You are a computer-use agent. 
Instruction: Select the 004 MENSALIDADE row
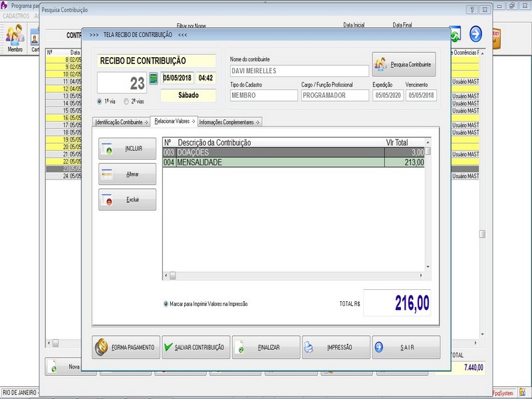point(293,162)
